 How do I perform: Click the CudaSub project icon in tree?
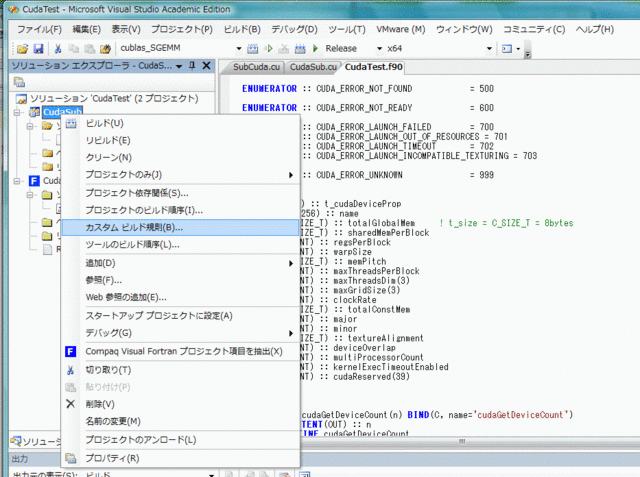[x=35, y=112]
